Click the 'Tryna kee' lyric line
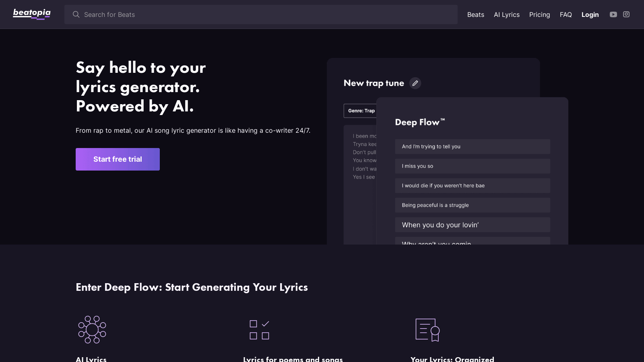Screen dimensions: 644x362 point(365,144)
